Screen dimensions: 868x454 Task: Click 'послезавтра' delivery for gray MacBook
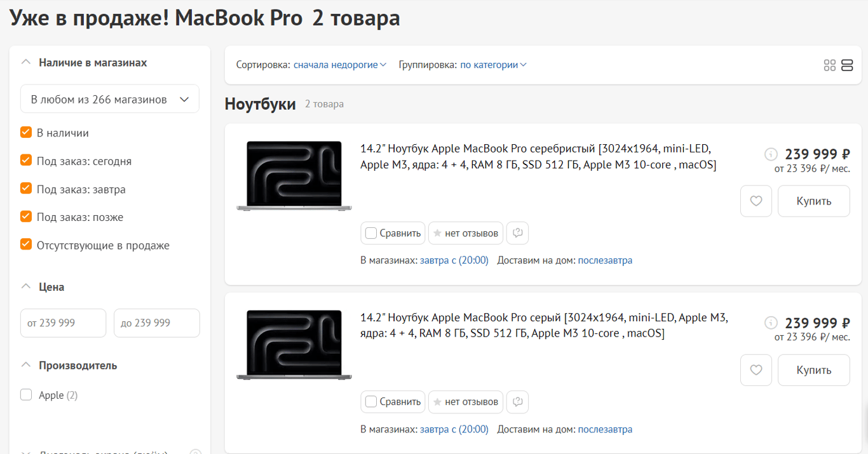coord(605,429)
